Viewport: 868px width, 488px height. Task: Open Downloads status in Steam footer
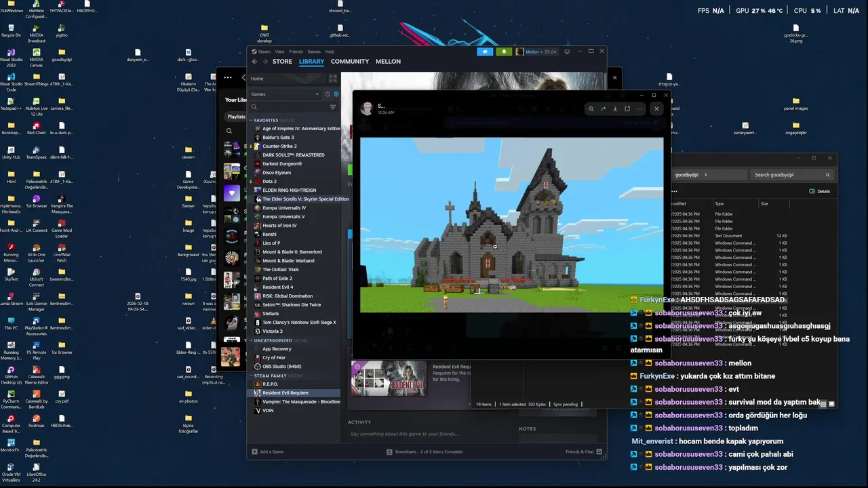[425, 451]
